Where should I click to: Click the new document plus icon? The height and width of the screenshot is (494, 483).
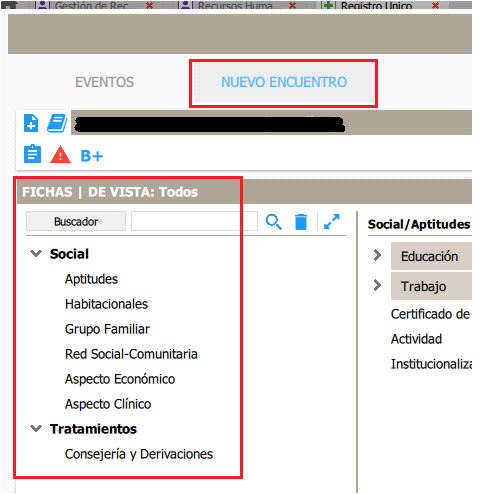(31, 123)
